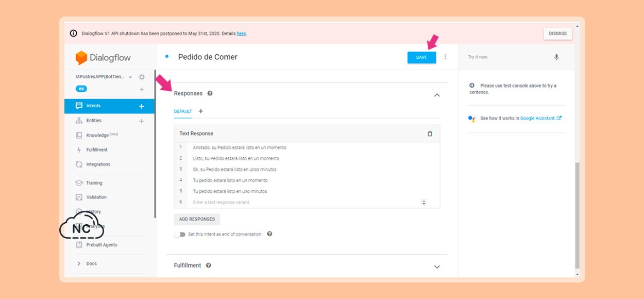Expand the Fulfillment section chevron
Image resolution: width=644 pixels, height=299 pixels.
click(437, 267)
